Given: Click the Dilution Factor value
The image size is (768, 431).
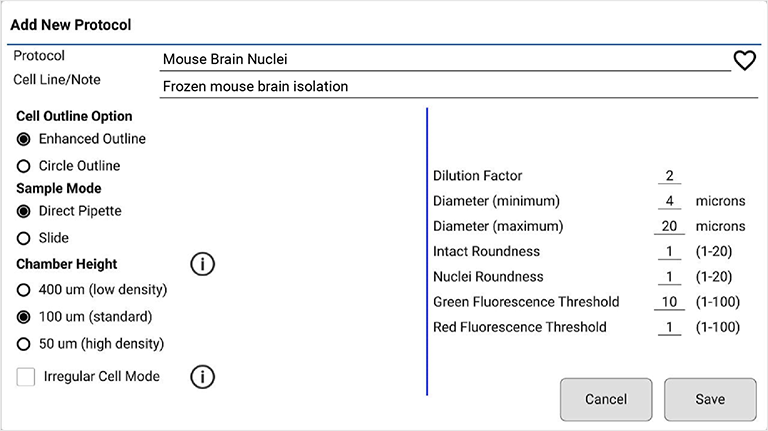Looking at the screenshot, I should click(x=669, y=176).
